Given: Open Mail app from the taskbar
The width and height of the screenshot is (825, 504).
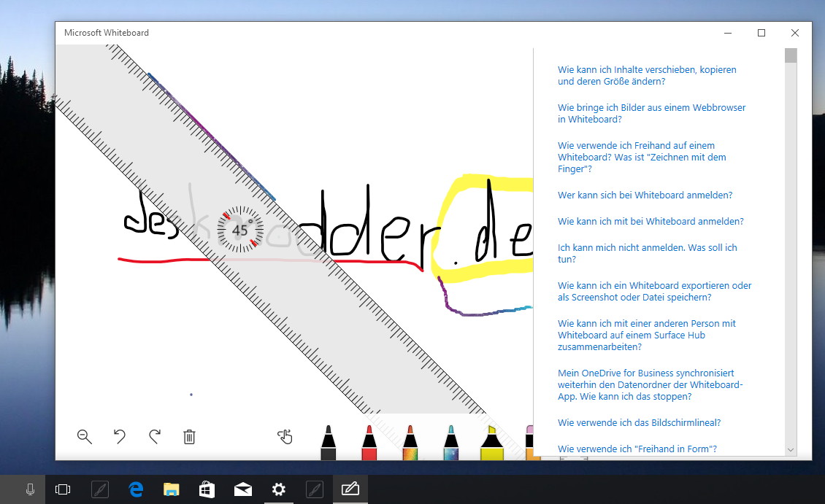Looking at the screenshot, I should tap(242, 489).
